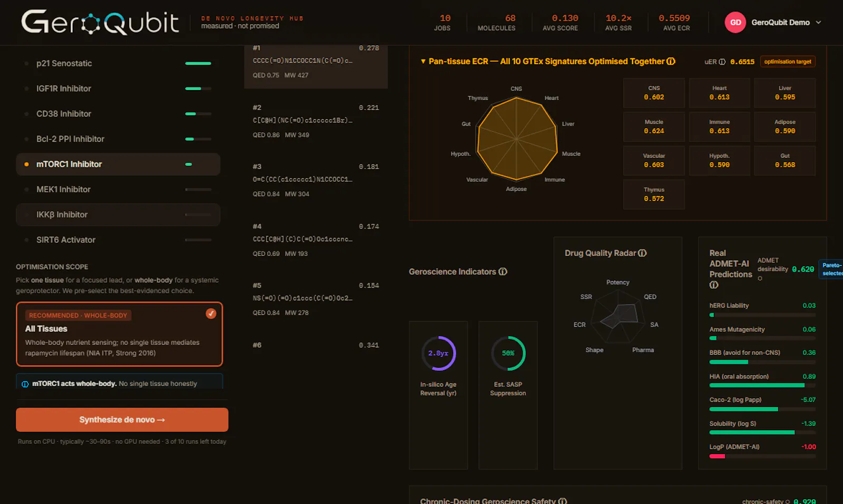Select the IKKβ Inhibitor target
843x504 pixels.
(118, 214)
